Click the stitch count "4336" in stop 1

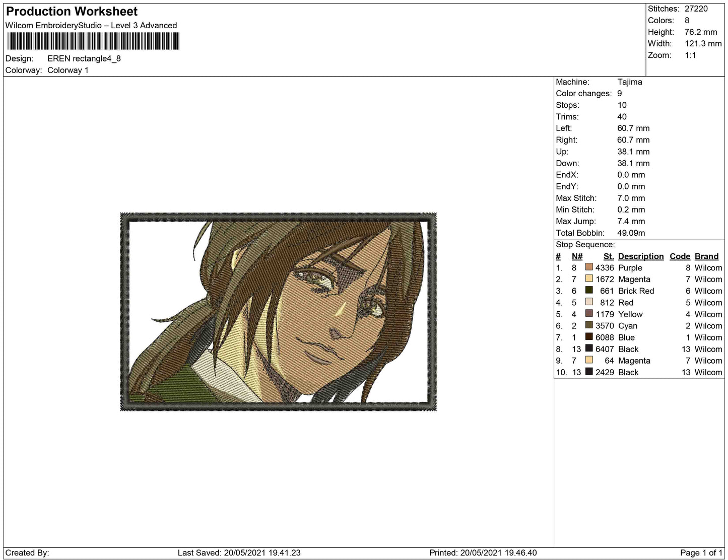click(605, 267)
